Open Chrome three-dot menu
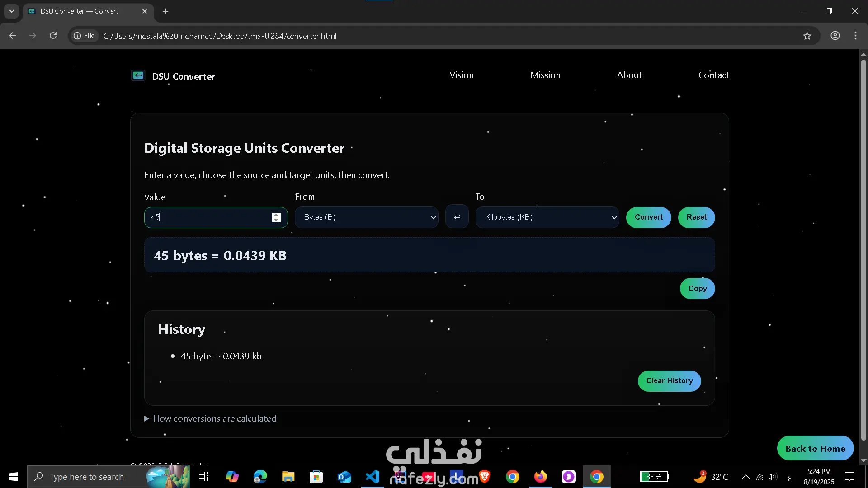Viewport: 868px width, 488px height. 855,36
